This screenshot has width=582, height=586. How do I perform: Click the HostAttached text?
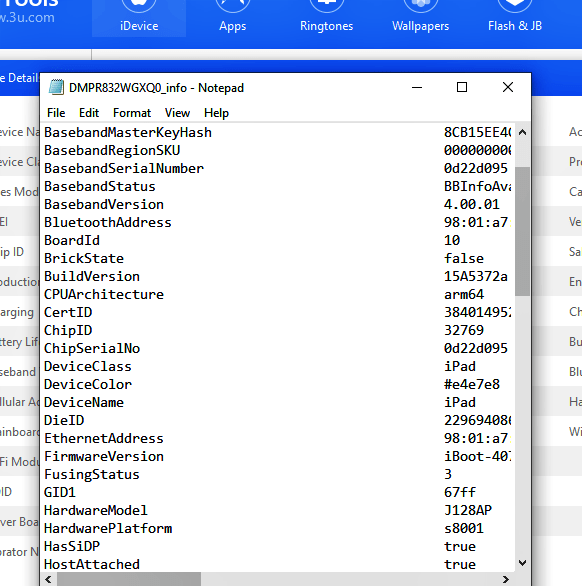click(92, 564)
